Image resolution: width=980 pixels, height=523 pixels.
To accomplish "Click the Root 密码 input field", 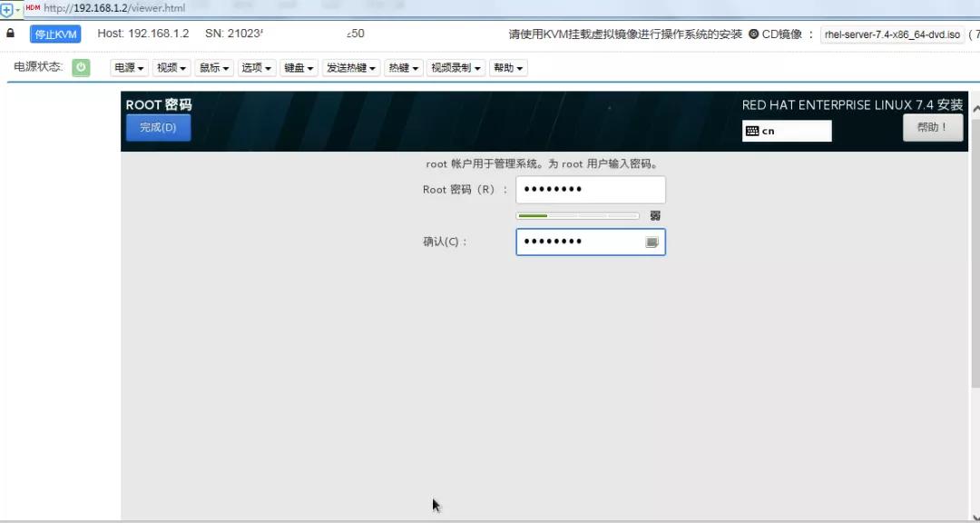I will (590, 189).
